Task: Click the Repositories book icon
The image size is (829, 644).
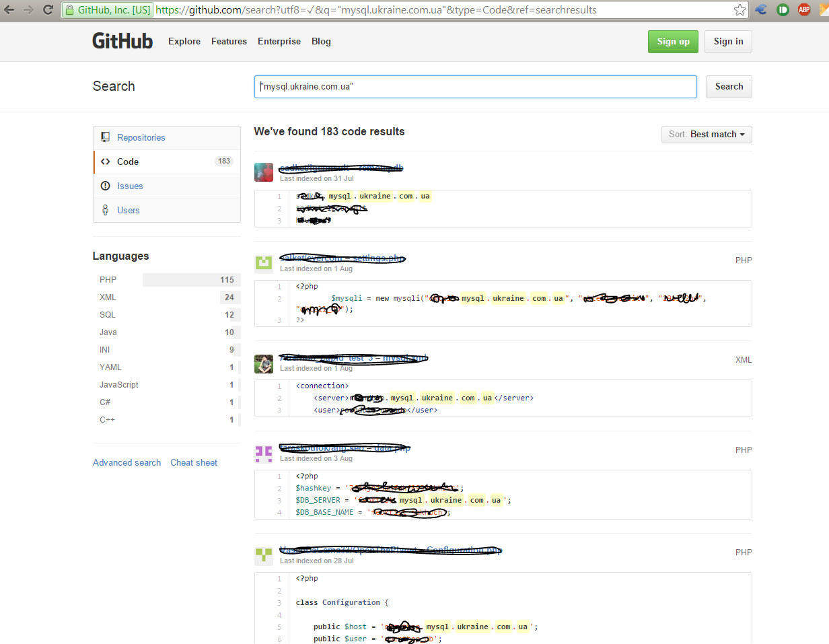Action: (105, 137)
